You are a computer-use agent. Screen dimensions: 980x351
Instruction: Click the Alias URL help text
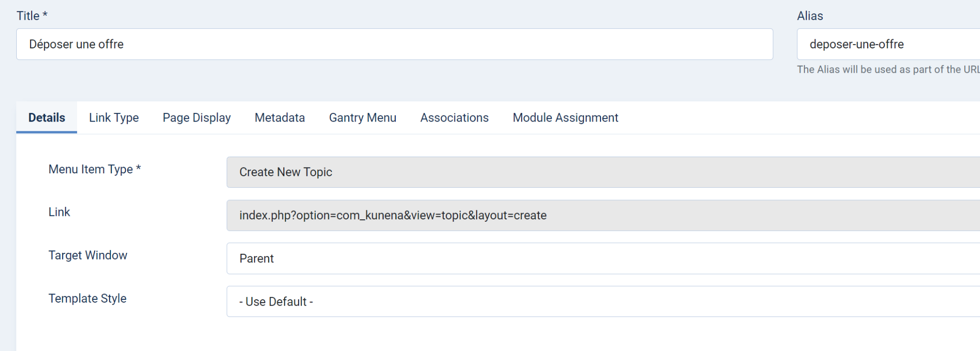click(x=888, y=69)
